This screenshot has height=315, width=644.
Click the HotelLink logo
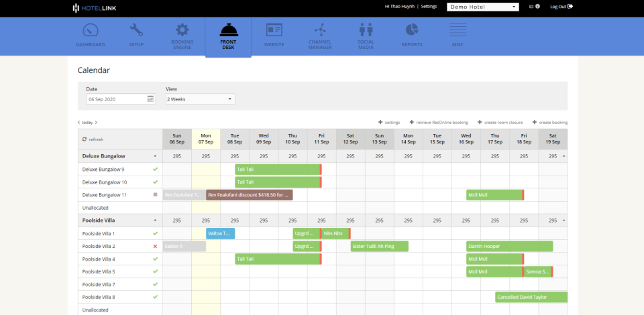[x=95, y=8]
